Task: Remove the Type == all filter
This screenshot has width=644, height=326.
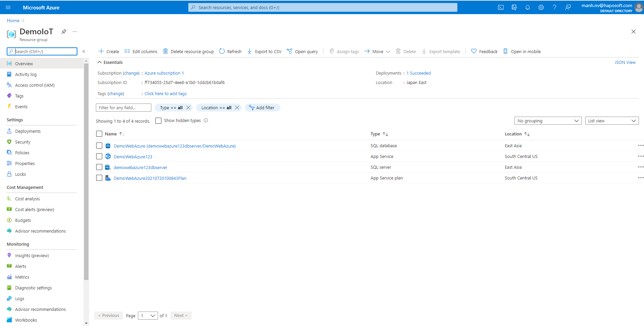Action: 188,108
